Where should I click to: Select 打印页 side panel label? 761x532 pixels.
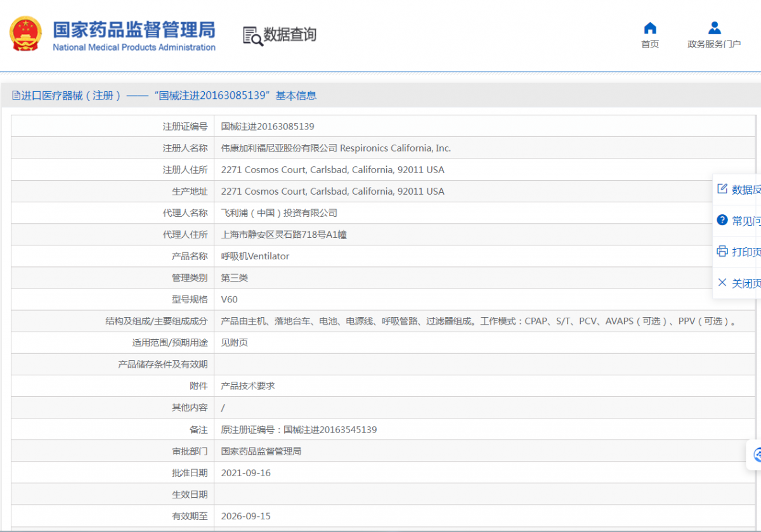tap(746, 252)
